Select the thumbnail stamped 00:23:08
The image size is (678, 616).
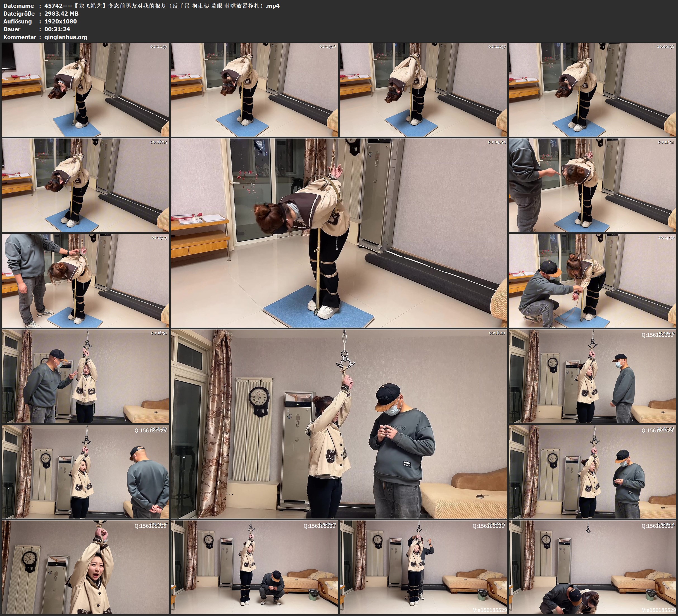coord(592,471)
